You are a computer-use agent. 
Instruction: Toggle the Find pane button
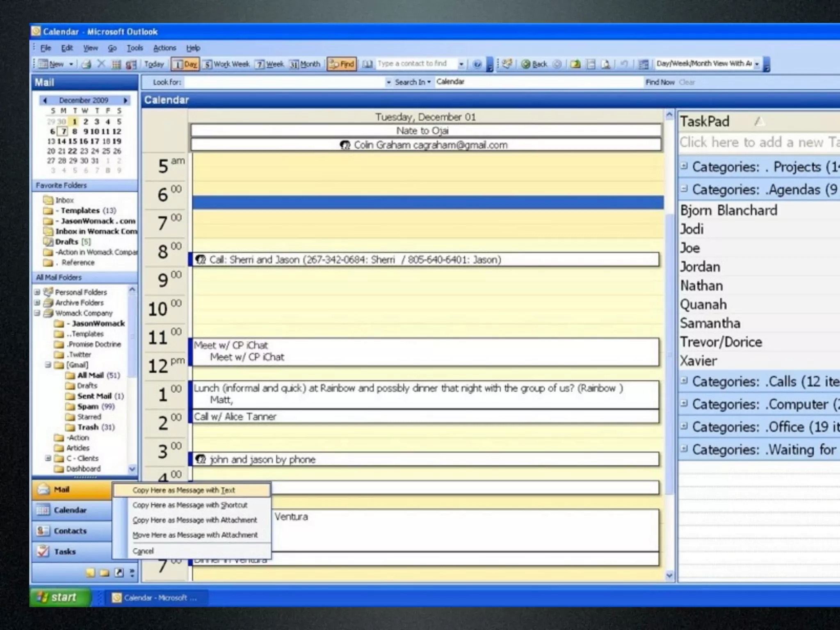click(x=342, y=64)
